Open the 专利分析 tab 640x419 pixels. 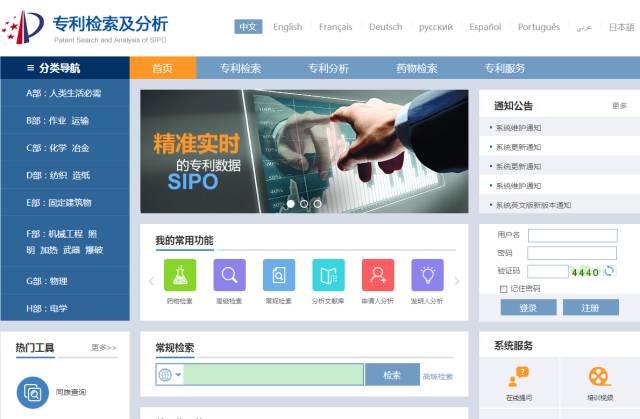(329, 68)
